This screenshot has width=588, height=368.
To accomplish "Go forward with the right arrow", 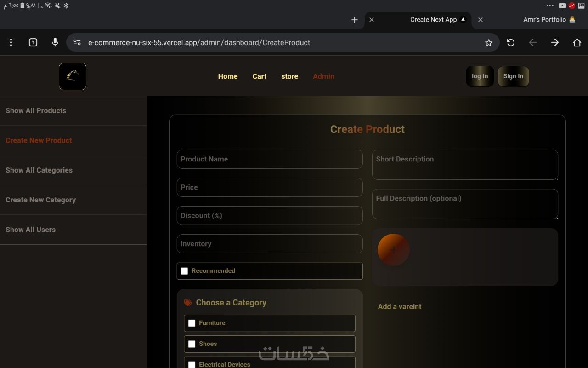I will [555, 42].
